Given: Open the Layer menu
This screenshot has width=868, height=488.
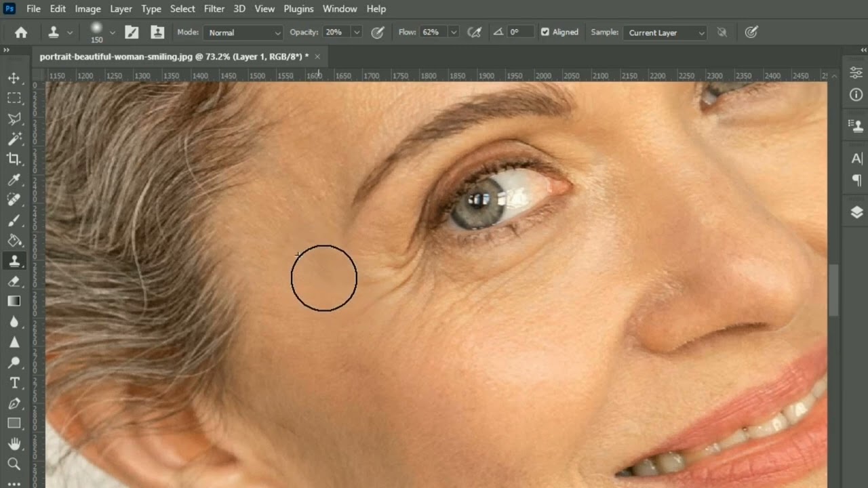Looking at the screenshot, I should click(121, 9).
